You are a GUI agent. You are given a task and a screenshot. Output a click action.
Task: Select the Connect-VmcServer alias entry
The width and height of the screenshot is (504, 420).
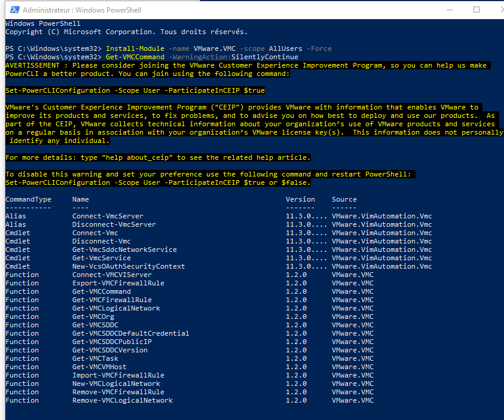(x=108, y=216)
